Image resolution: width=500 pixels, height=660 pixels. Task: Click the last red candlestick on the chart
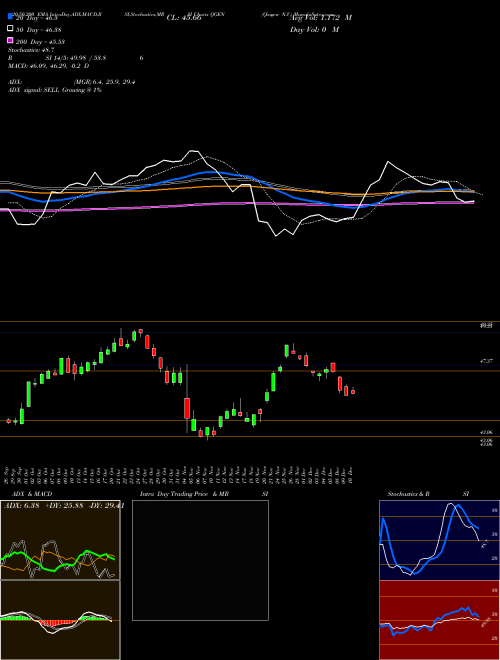(x=353, y=391)
